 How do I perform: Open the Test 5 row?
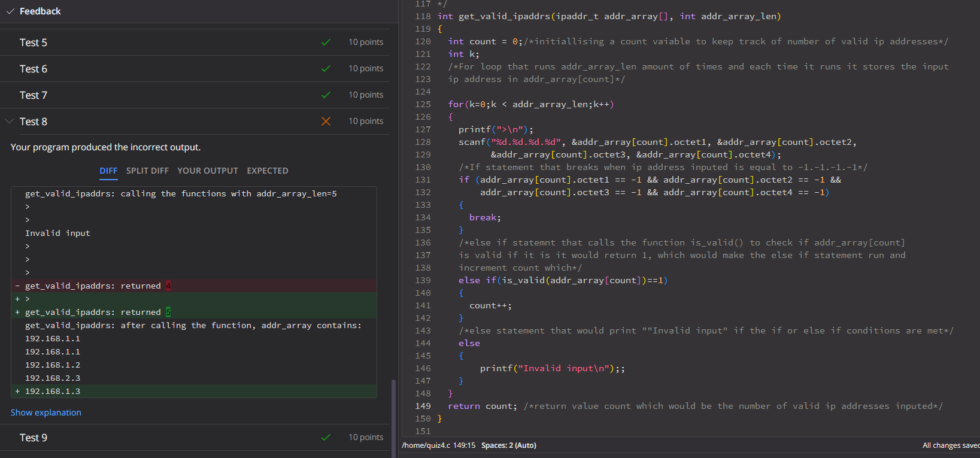point(195,43)
